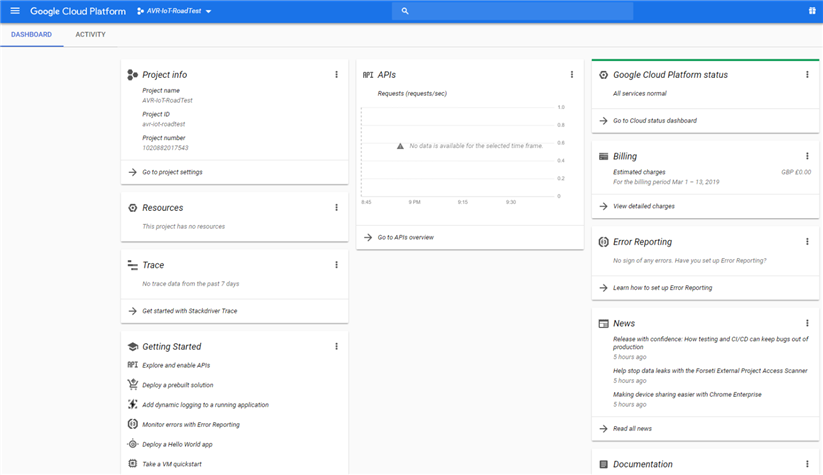The height and width of the screenshot is (475, 823).
Task: Open APIs card three-dot menu
Action: 572,74
